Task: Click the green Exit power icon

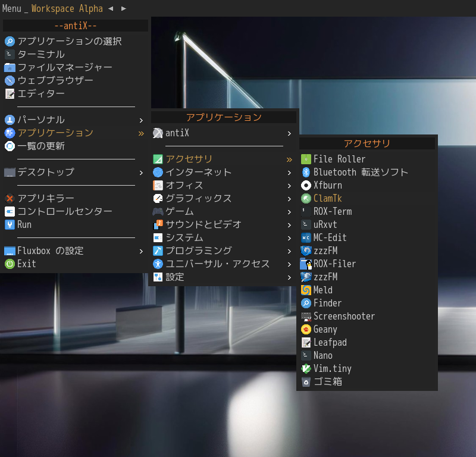Action: pyautogui.click(x=10, y=264)
